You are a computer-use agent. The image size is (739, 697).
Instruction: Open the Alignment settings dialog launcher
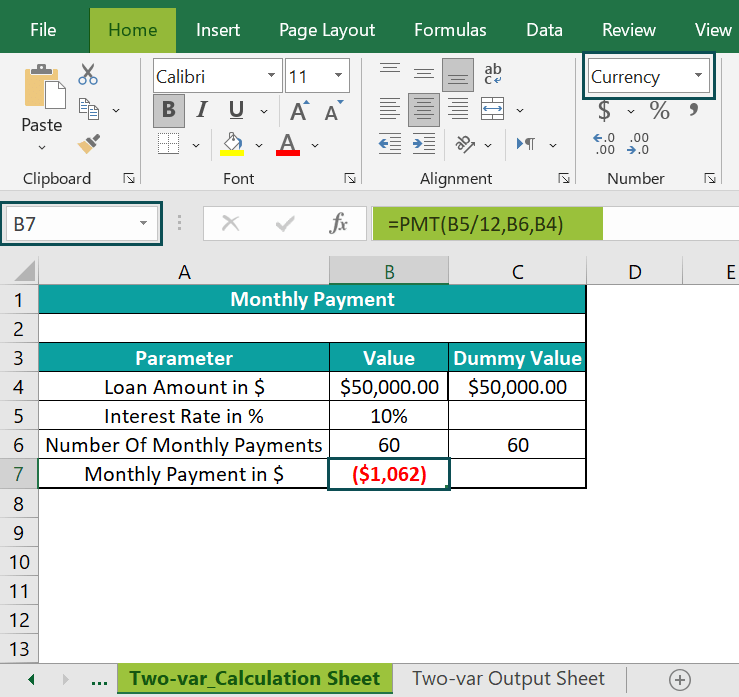(564, 178)
